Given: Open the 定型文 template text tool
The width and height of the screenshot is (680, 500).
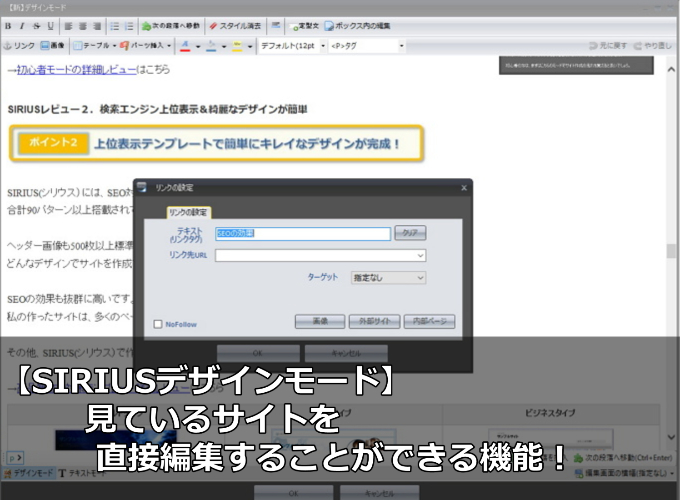Looking at the screenshot, I should click(x=305, y=26).
